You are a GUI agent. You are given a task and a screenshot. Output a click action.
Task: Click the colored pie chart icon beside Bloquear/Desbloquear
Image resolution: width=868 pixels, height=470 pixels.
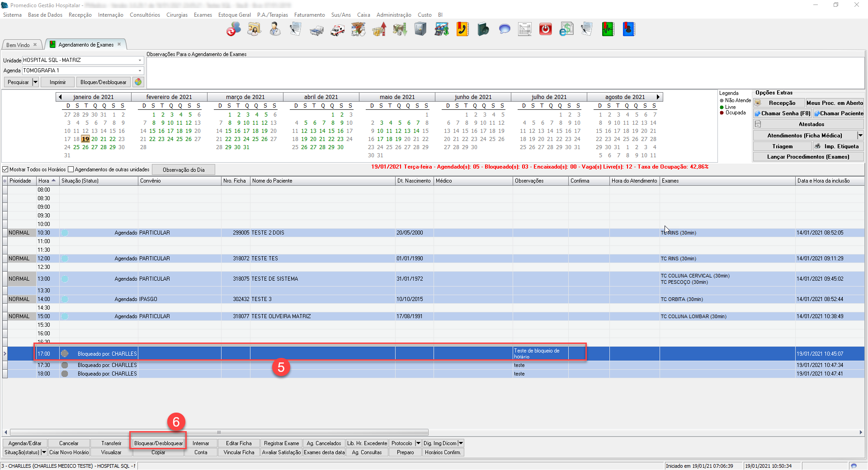coord(138,82)
